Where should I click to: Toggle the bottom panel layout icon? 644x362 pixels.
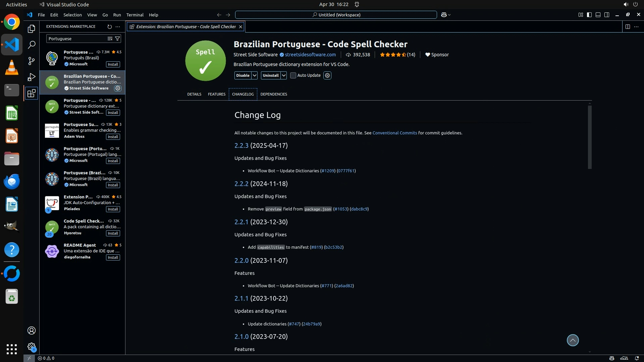tap(598, 15)
